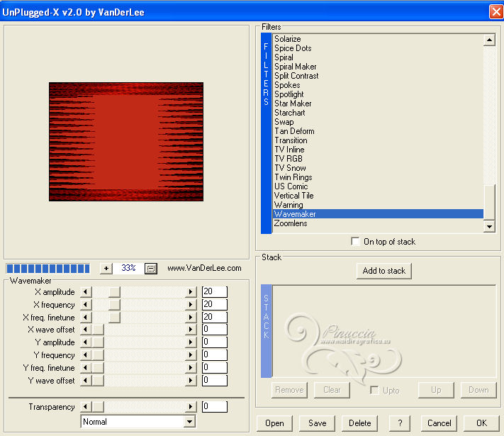The image size is (504, 436).
Task: Select the Tan Deform filter
Action: coord(294,131)
